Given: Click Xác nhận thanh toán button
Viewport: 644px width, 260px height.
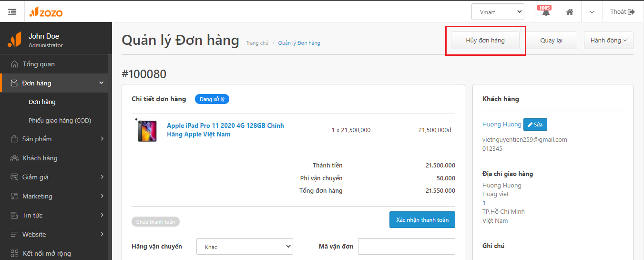Looking at the screenshot, I should pos(422,220).
